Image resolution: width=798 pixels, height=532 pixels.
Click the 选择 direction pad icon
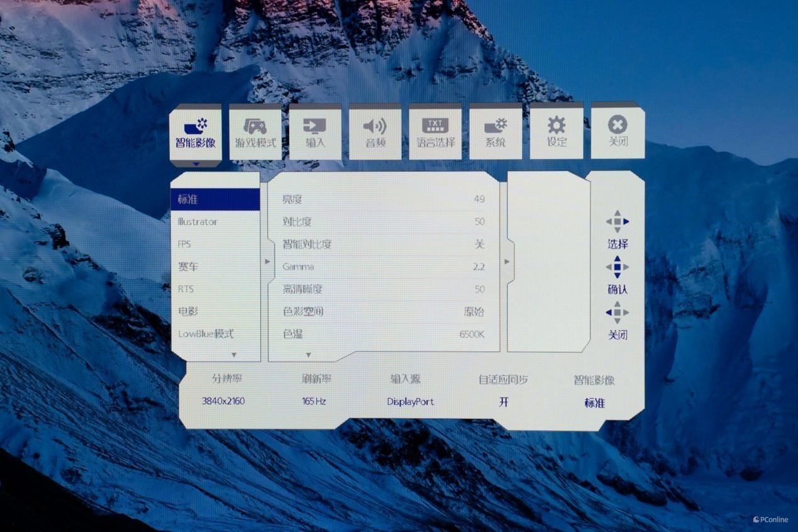(x=617, y=221)
